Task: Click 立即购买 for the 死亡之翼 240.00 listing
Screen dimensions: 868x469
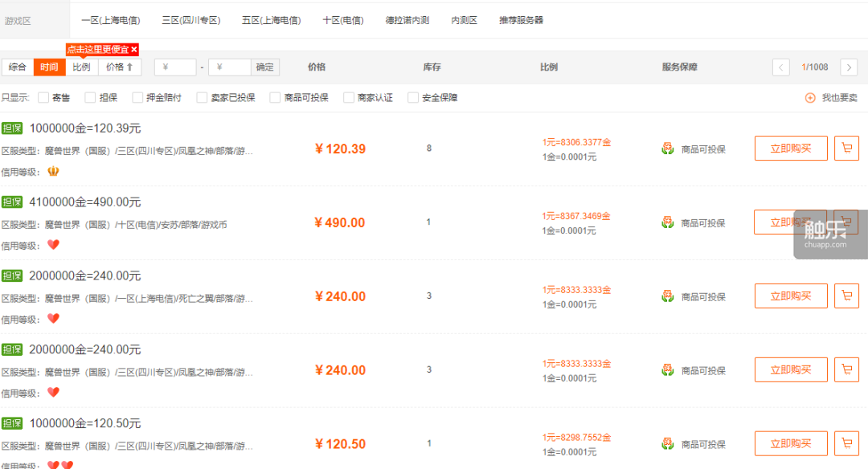Action: 791,296
